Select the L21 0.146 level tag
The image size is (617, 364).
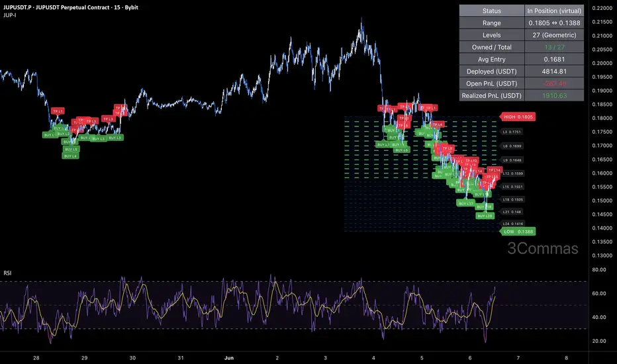click(x=512, y=212)
